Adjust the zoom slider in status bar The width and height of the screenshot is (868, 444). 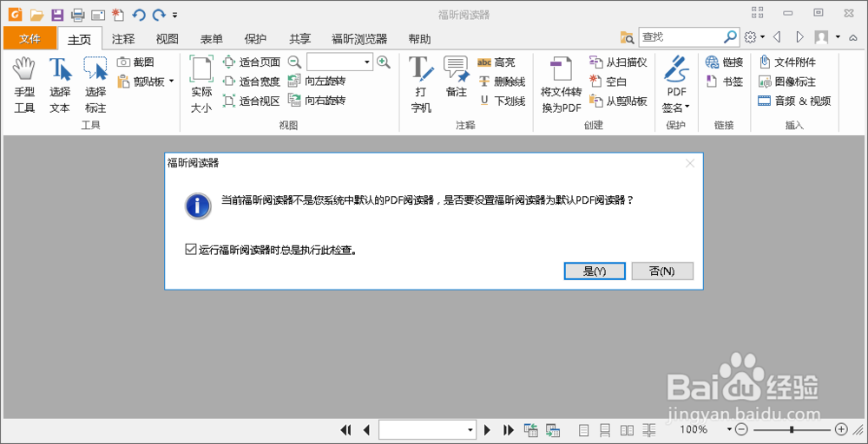[x=792, y=429]
